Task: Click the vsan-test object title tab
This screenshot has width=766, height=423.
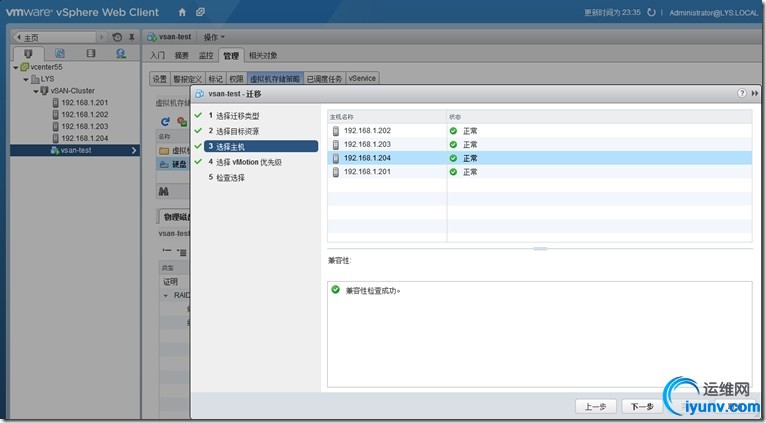Action: [170, 37]
